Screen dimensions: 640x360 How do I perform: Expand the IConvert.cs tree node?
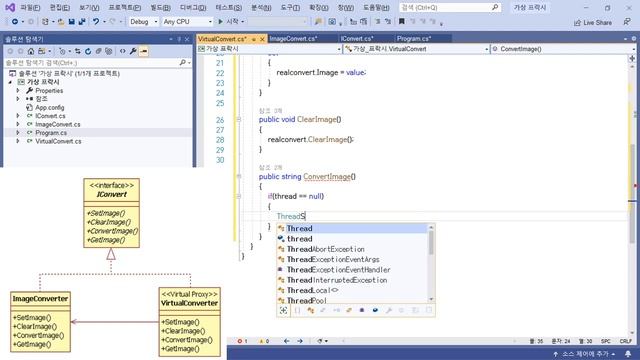coord(18,116)
